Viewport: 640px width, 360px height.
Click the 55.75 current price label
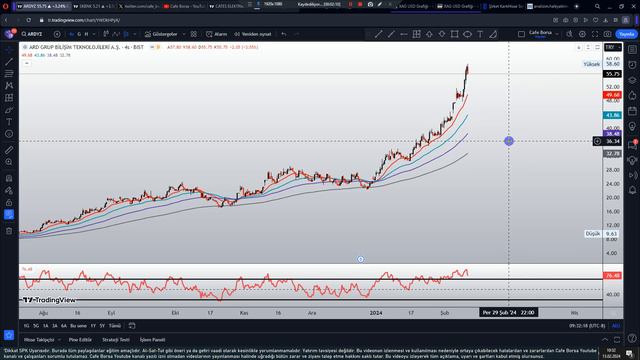[x=613, y=74]
